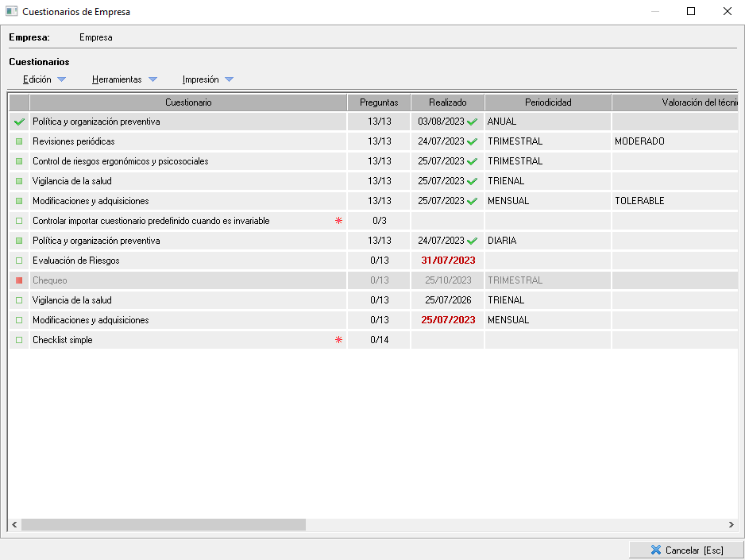745x560 pixels.
Task: Expand the Edición dropdown arrow
Action: 61,79
